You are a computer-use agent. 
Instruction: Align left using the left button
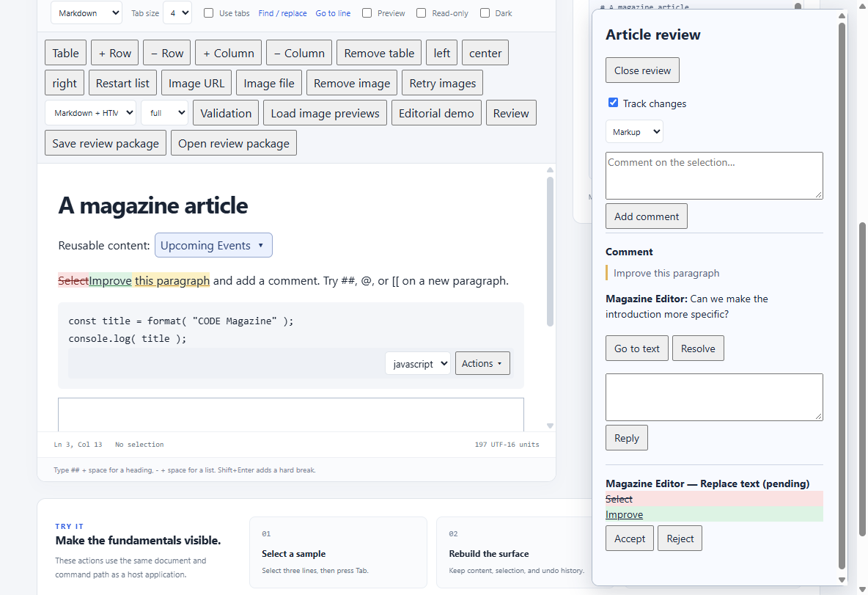click(442, 53)
